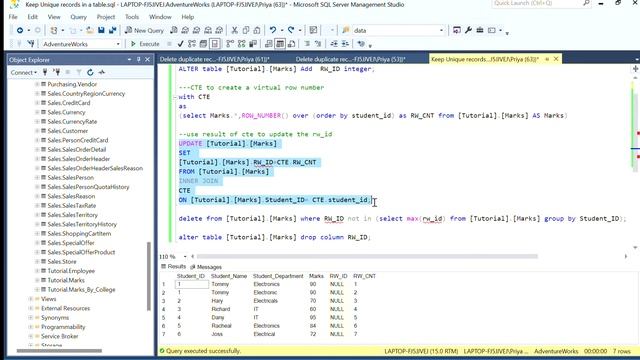This screenshot has width=640, height=360.
Task: Switch to the Messages tab
Action: [206, 267]
